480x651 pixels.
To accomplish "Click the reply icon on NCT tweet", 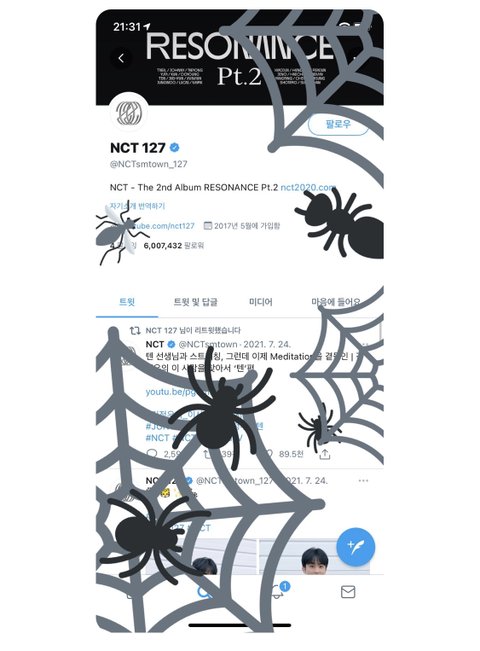I will [x=152, y=454].
